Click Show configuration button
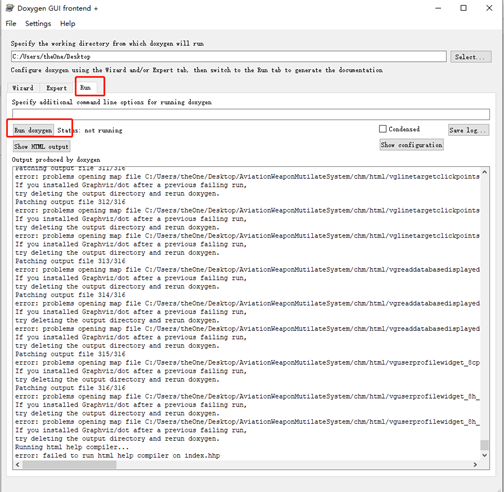Image resolution: width=504 pixels, height=492 pixels. pos(411,145)
